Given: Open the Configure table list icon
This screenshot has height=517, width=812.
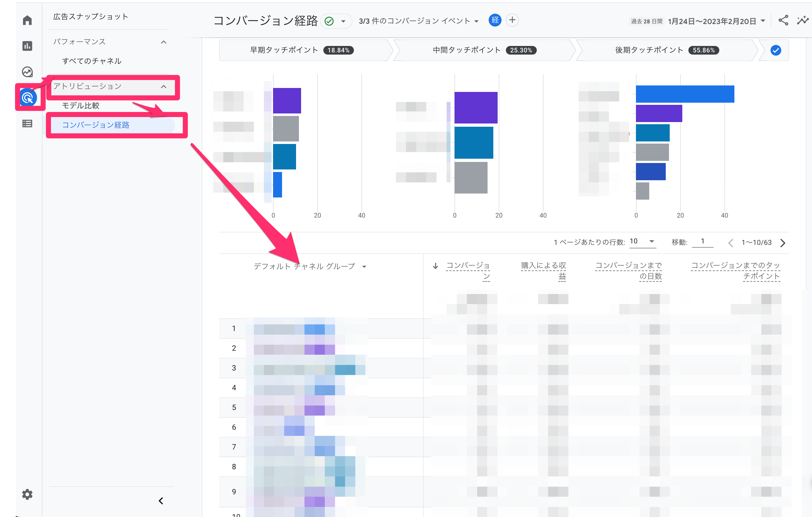Looking at the screenshot, I should pos(27,124).
